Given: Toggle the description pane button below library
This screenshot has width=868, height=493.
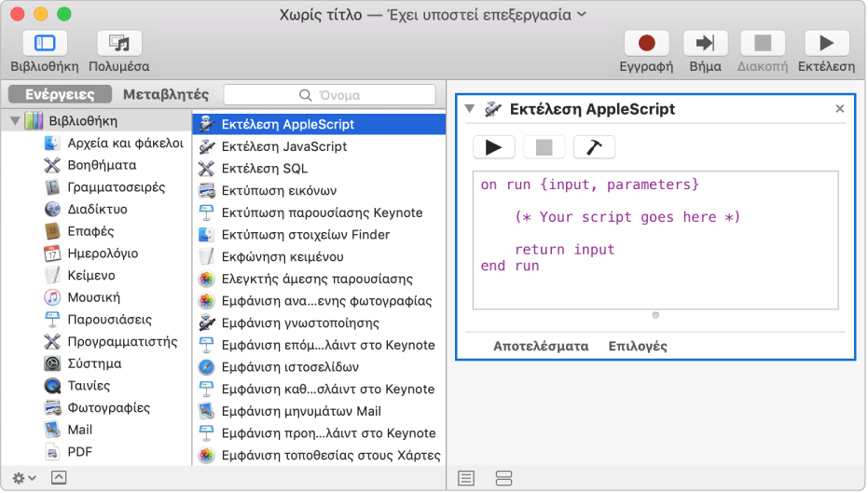Looking at the screenshot, I should [x=59, y=477].
